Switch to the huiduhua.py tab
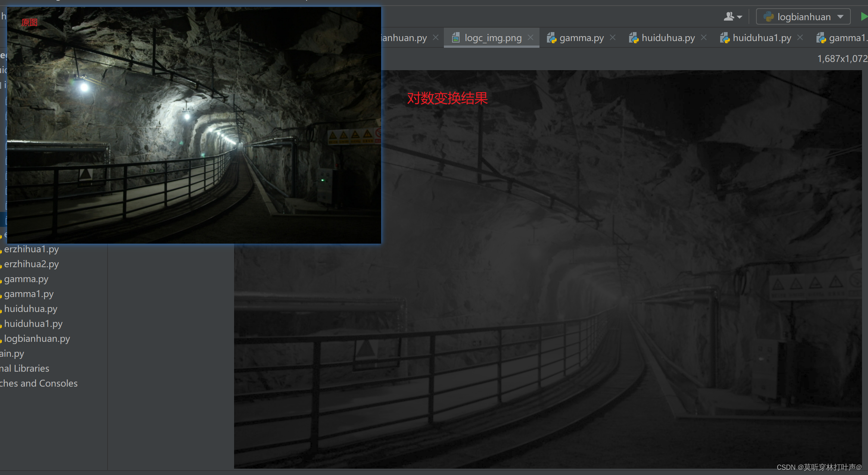The height and width of the screenshot is (475, 868). tap(668, 38)
